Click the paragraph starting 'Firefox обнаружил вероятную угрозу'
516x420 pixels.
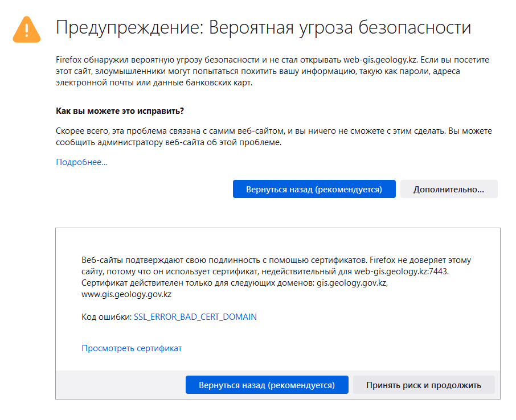tap(272, 71)
